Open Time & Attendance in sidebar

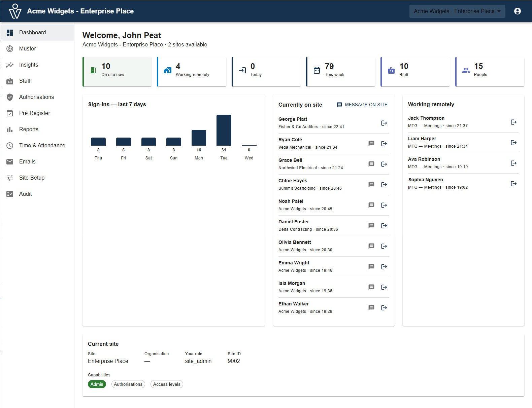click(37, 146)
